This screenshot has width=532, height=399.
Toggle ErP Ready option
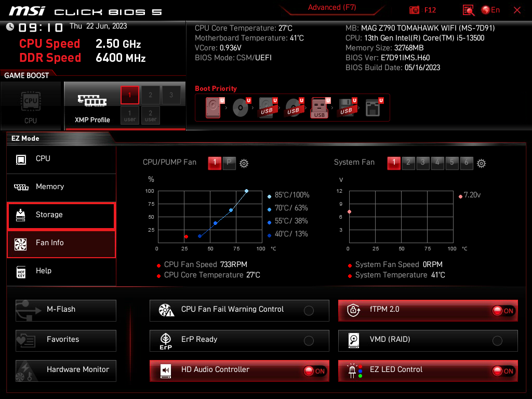point(309,341)
